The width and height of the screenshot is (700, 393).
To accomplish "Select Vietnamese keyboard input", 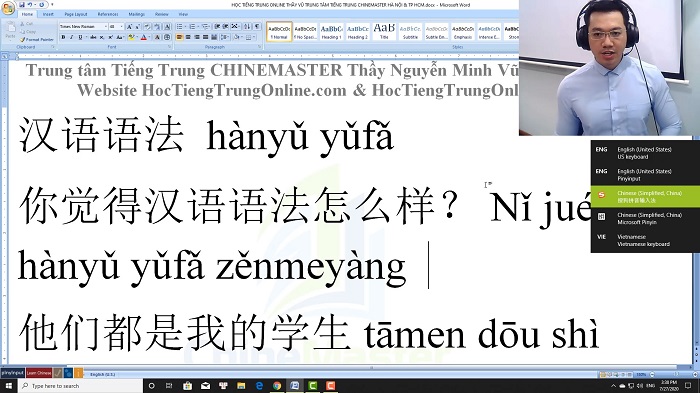I will (645, 240).
